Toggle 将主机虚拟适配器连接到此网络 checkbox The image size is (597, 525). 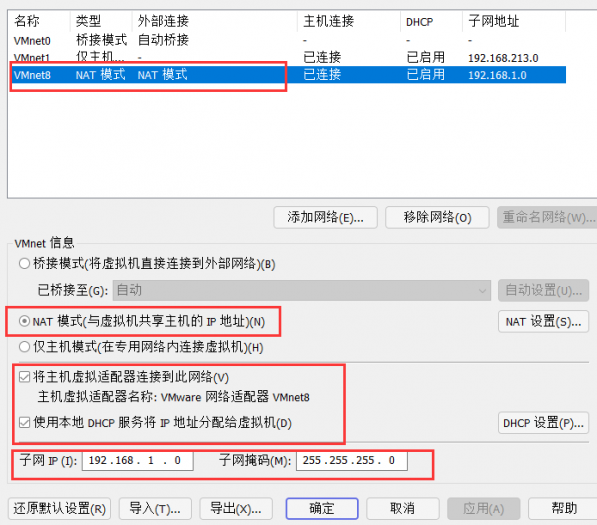[24, 377]
